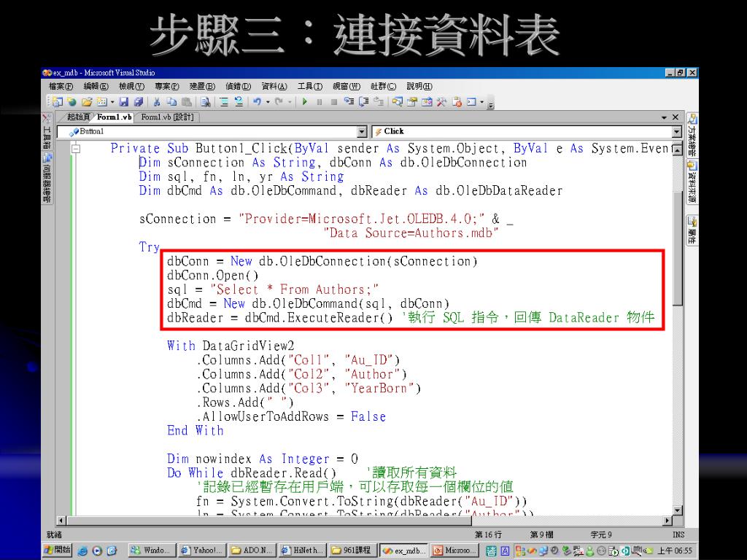Open the 方案總管 right side tab
Viewport: 747px width, 560px height.
tap(692, 135)
